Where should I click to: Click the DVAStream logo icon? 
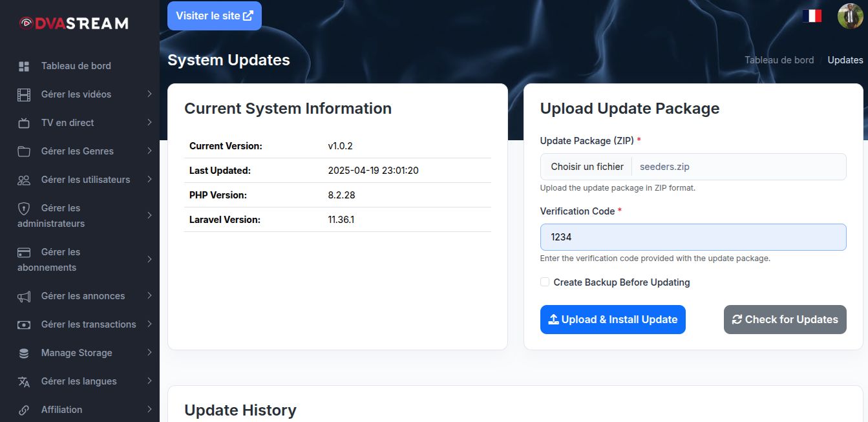(x=26, y=23)
